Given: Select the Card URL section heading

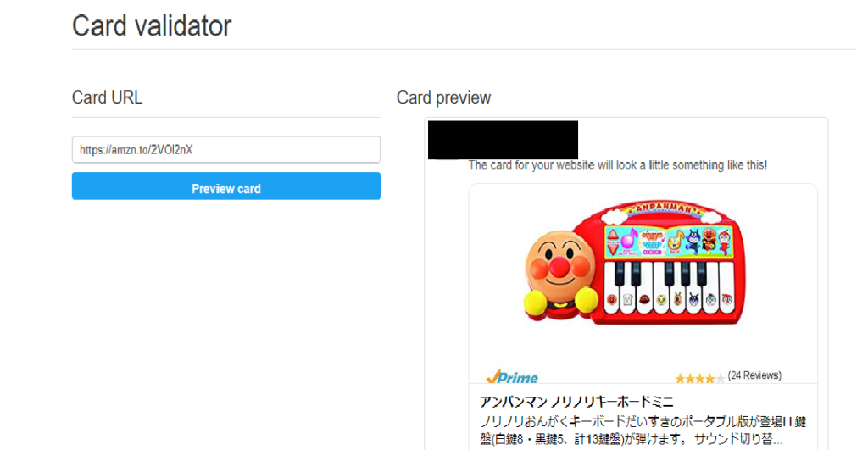Looking at the screenshot, I should [x=108, y=97].
